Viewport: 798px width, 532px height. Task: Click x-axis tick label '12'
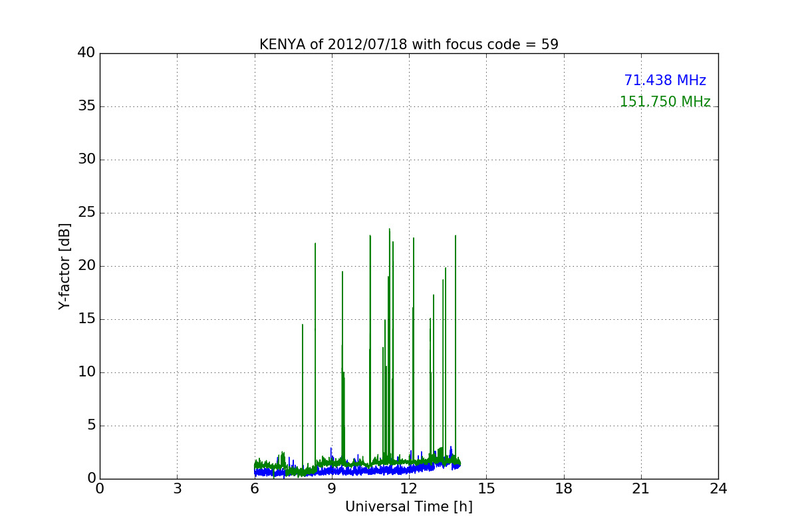409,488
